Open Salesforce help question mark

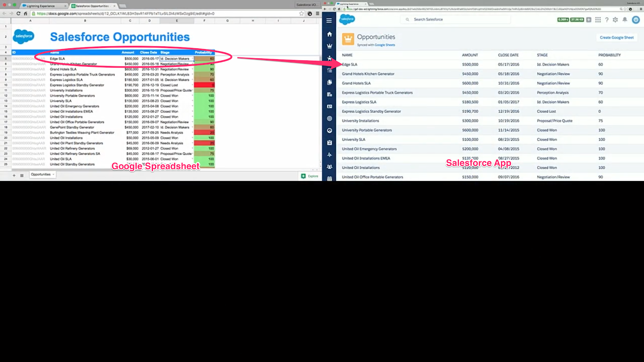coord(607,20)
